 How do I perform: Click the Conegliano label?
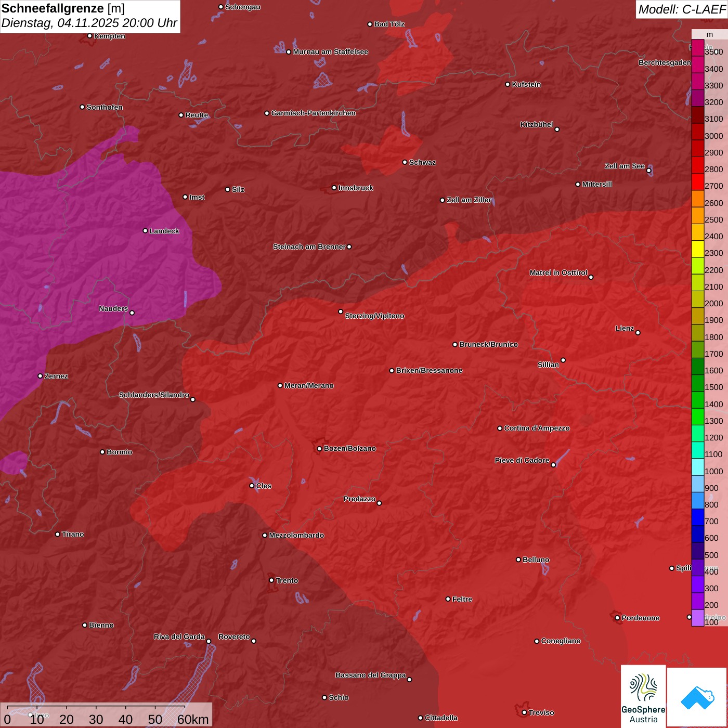(x=561, y=641)
